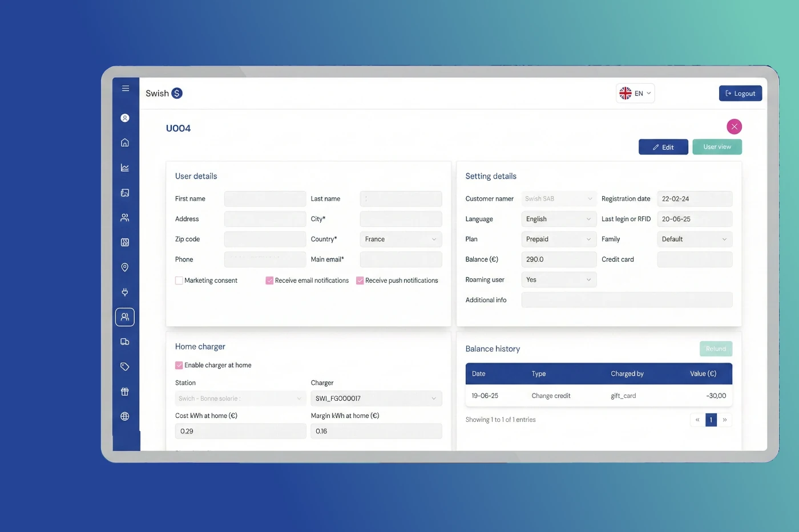Close the U004 user panel with pink X
The width and height of the screenshot is (799, 532).
(734, 127)
